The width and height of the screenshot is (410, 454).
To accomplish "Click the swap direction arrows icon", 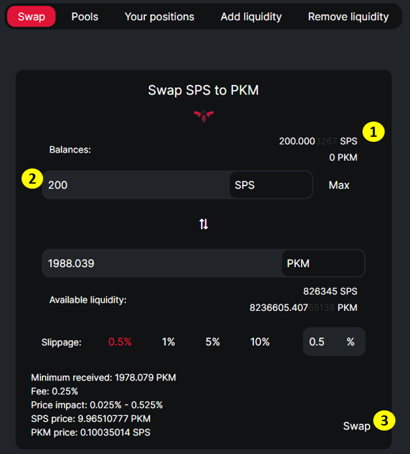I will pos(204,224).
